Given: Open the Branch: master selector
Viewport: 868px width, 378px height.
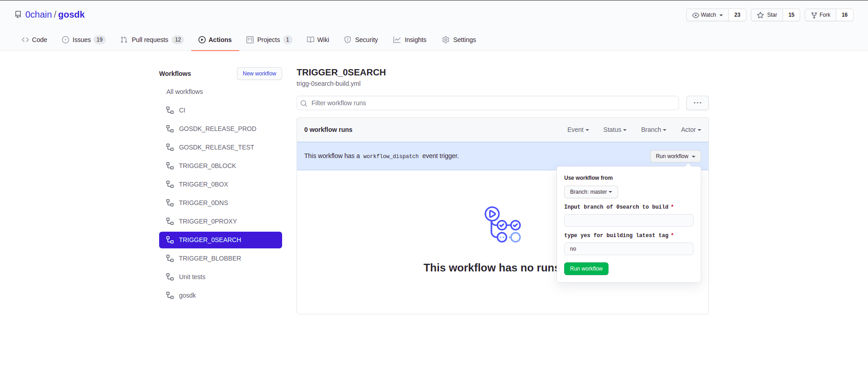Looking at the screenshot, I should click(x=591, y=192).
